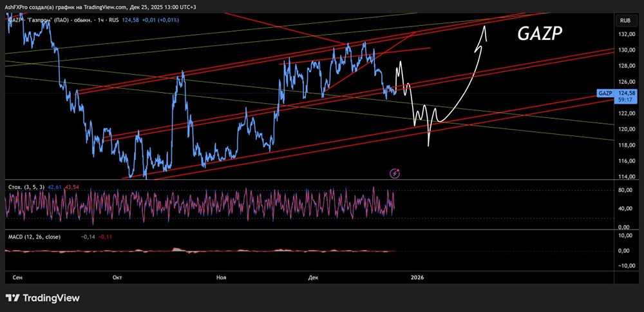
Task: Click the 122,00 price scale label
Action: coord(626,113)
